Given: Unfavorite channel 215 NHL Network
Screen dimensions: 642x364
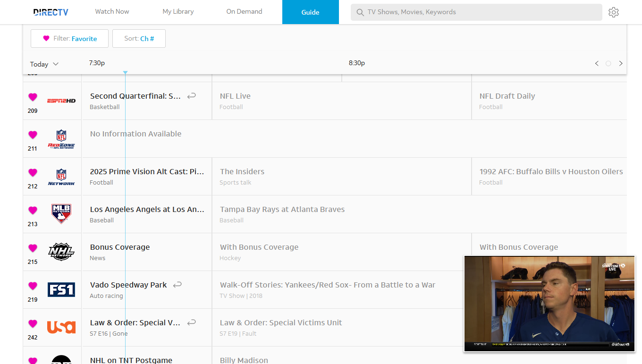Looking at the screenshot, I should (x=33, y=248).
